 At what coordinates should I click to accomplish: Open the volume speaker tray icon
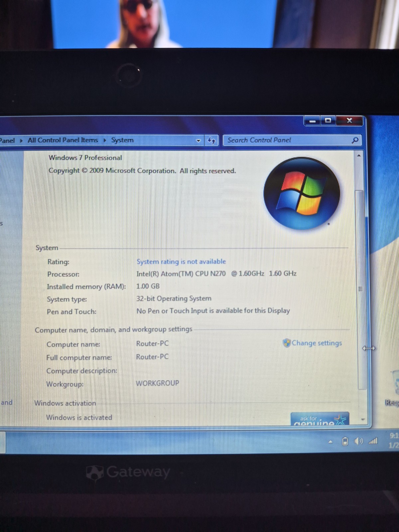(358, 441)
